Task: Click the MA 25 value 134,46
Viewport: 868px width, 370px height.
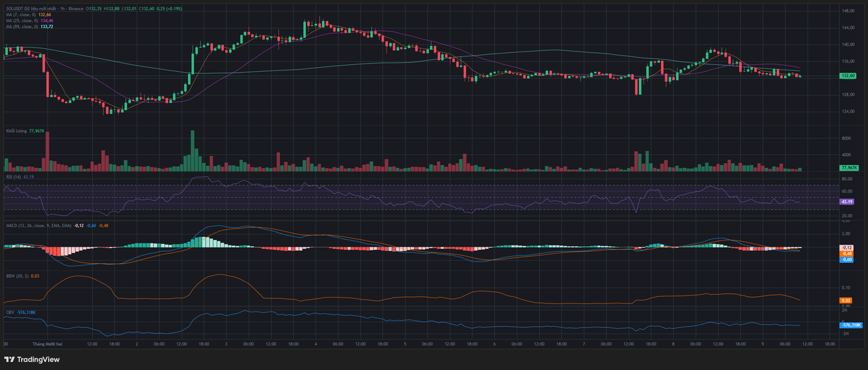Action: (47, 21)
